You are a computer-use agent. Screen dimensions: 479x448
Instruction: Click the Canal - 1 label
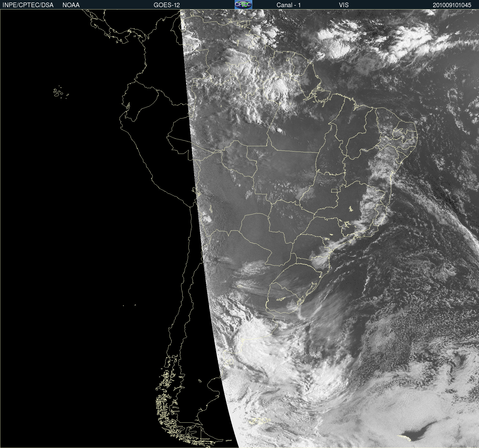point(289,5)
